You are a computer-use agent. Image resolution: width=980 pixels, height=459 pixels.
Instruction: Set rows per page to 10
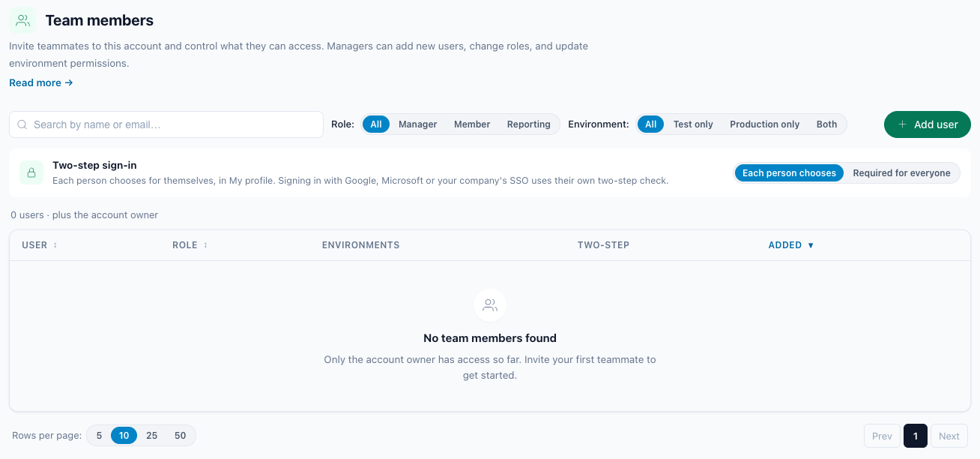pos(124,436)
